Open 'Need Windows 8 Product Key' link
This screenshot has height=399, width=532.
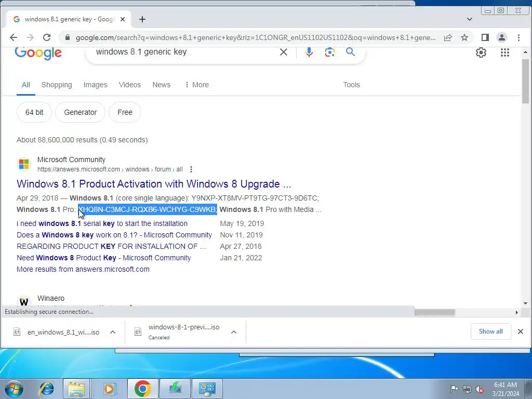click(x=104, y=258)
